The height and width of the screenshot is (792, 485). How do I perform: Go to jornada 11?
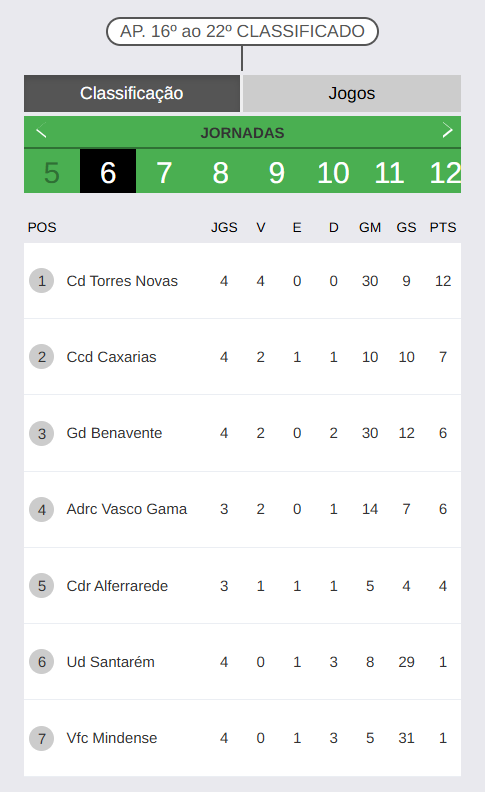click(389, 172)
